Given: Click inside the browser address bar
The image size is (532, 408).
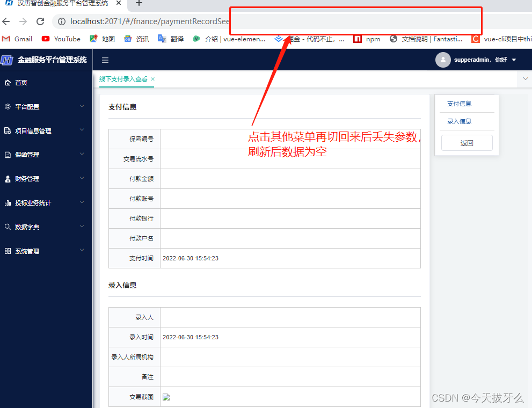Looking at the screenshot, I should pyautogui.click(x=161, y=21).
